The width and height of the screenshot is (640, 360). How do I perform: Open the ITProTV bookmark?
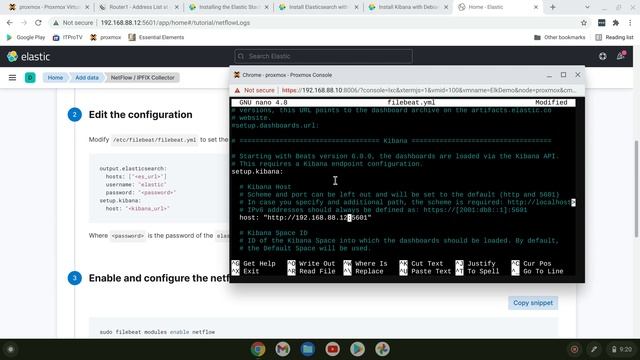point(68,37)
